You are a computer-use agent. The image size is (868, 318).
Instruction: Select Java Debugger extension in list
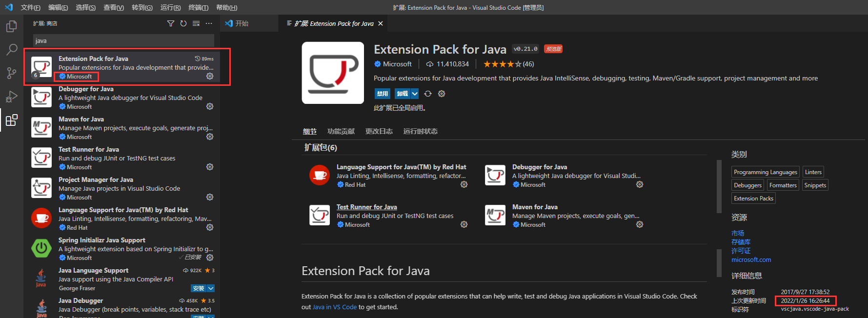point(122,307)
